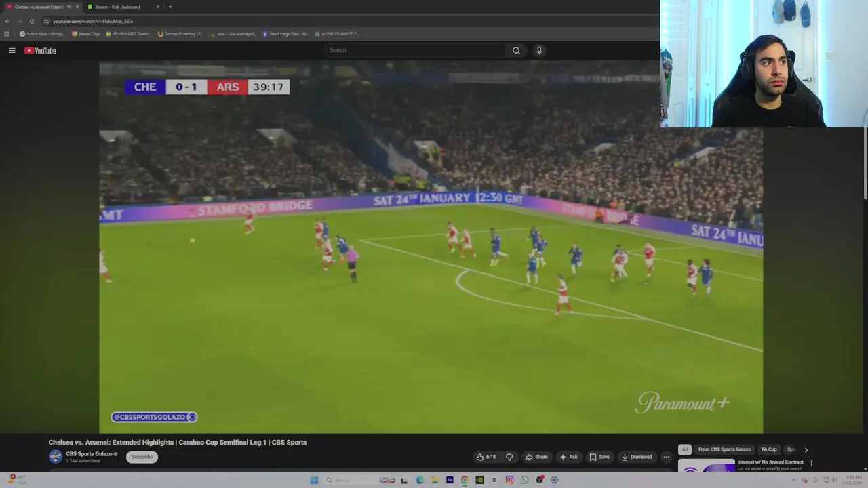The image size is (868, 488).
Task: Open the bookmarks apps grid icon
Action: (x=7, y=33)
